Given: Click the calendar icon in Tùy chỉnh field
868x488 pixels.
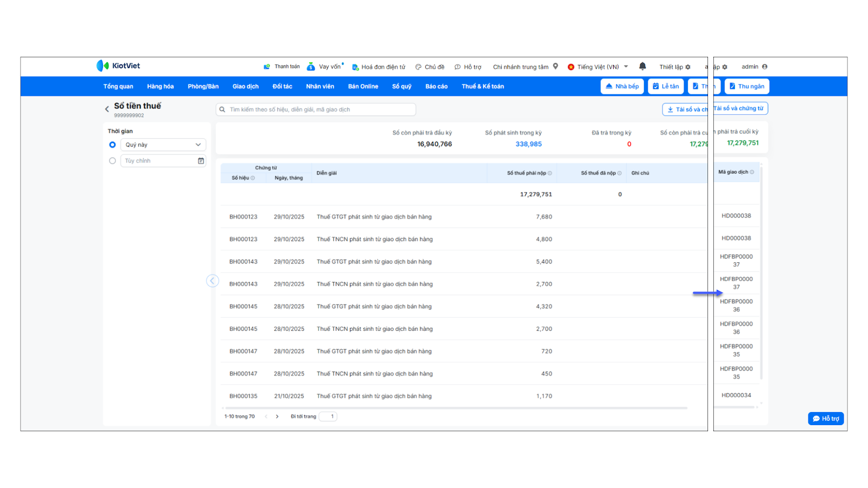Looking at the screenshot, I should (201, 161).
